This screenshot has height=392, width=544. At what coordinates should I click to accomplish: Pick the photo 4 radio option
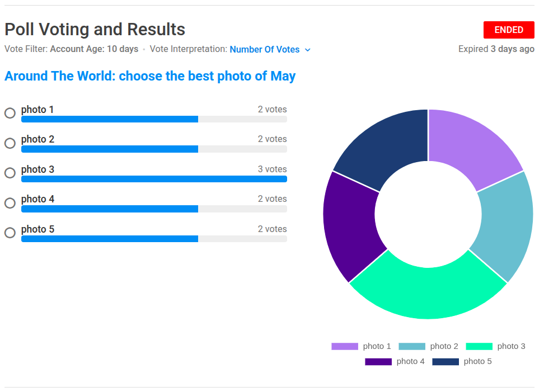[x=10, y=203]
